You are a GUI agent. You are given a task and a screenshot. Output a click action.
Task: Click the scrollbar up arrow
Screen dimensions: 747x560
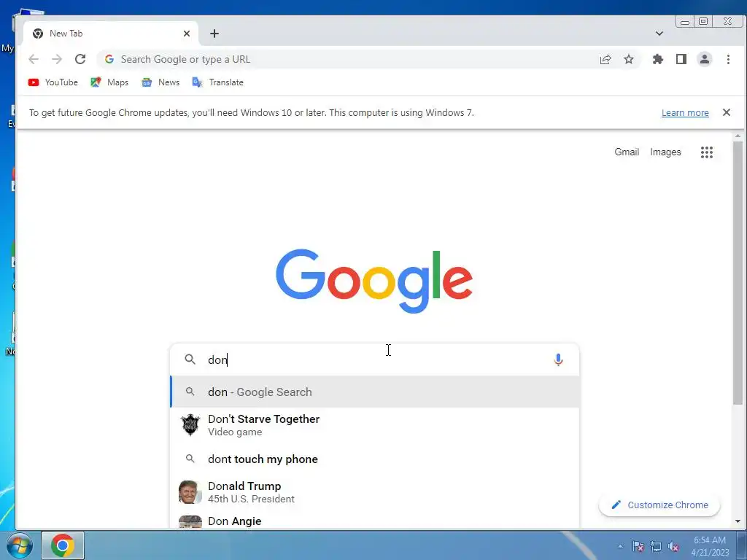point(738,136)
